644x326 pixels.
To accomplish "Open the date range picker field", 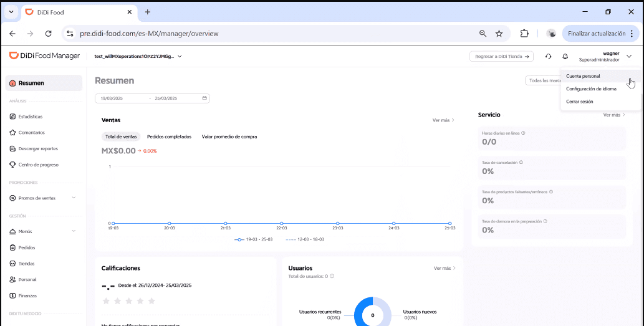I will 152,98.
